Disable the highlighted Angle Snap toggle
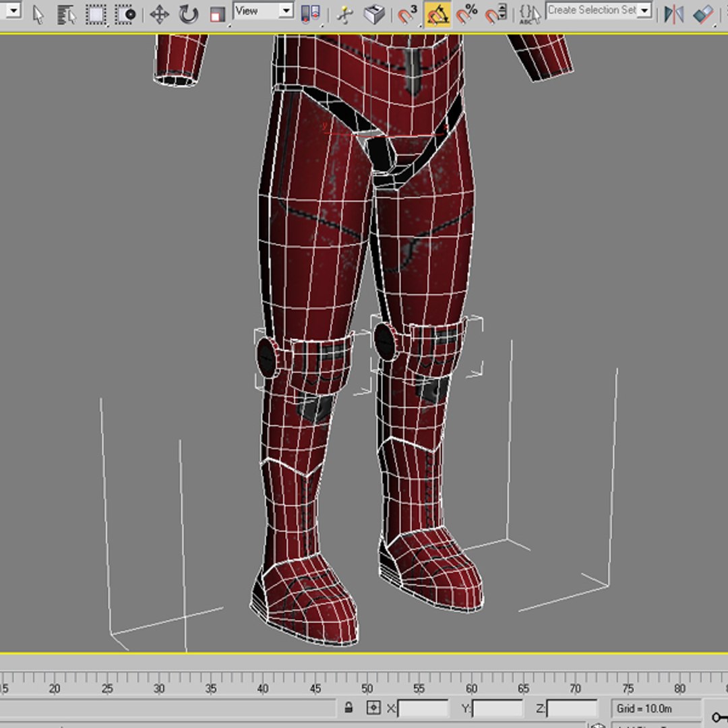Screen dimensions: 728x728 [x=437, y=14]
